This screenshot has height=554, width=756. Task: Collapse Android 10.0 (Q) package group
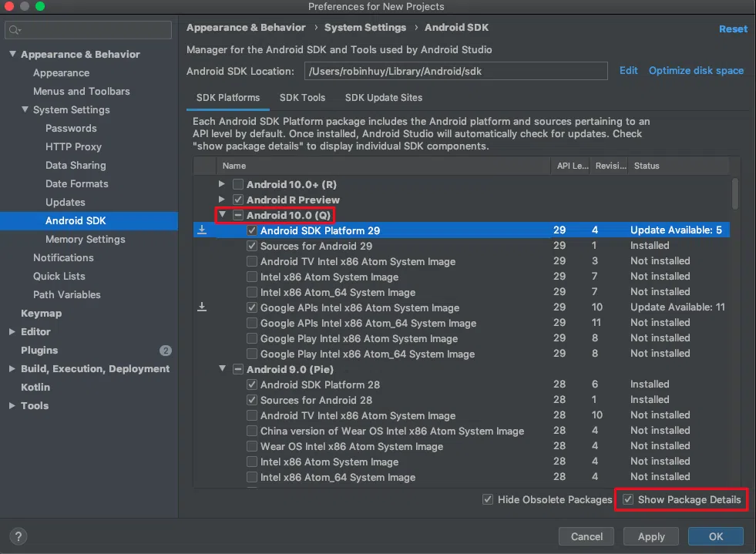(222, 214)
